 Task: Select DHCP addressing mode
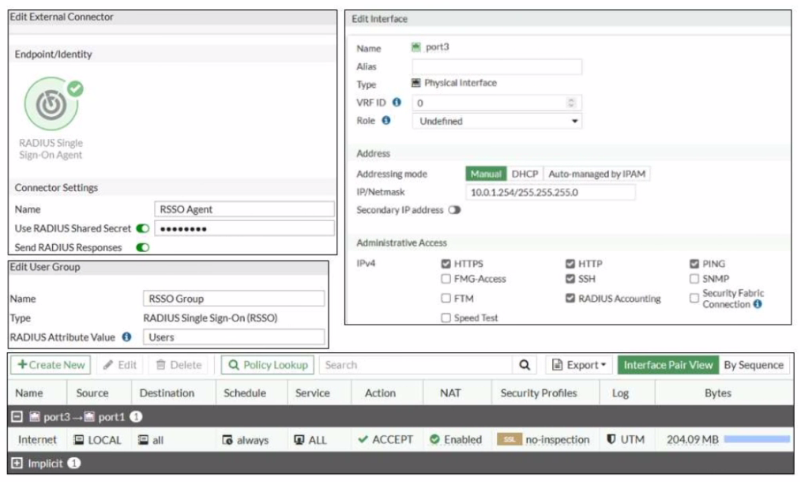[524, 174]
